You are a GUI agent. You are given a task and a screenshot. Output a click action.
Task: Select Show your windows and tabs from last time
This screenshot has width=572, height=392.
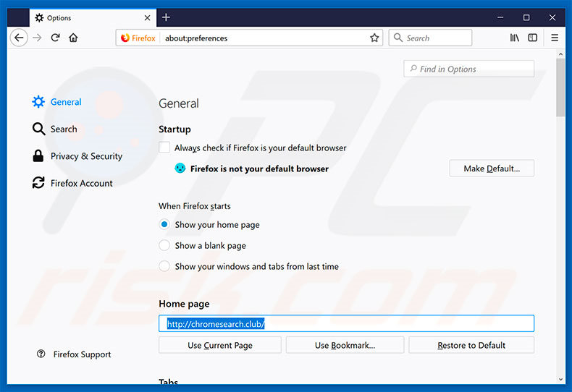[164, 266]
